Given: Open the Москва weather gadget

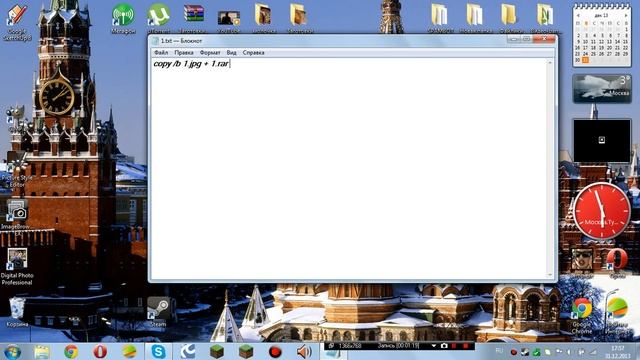Looking at the screenshot, I should point(602,89).
